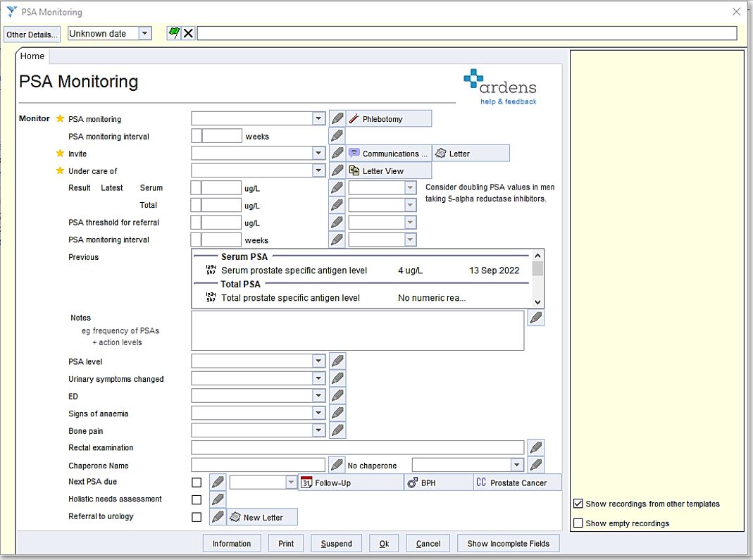
Task: Open ardens help & feedback link
Action: click(x=508, y=101)
